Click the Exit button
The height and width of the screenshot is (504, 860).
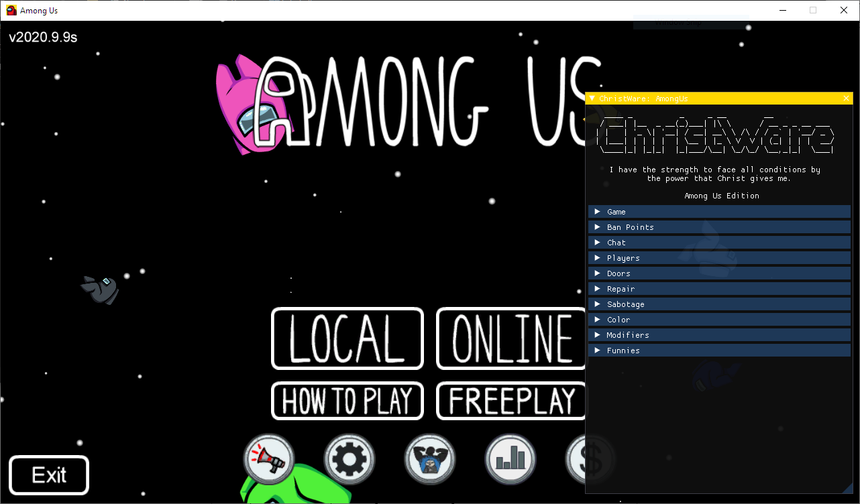(x=49, y=475)
